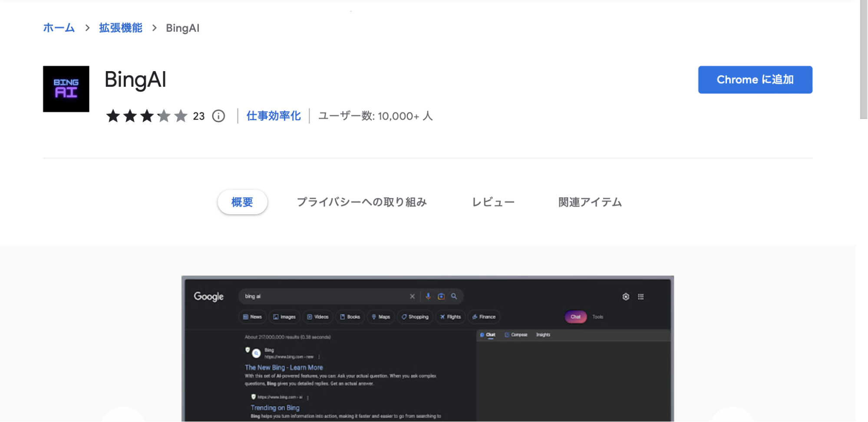Click the ユーザー数: 10,000+ 人 text
Viewport: 868px width, 422px height.
pyautogui.click(x=376, y=116)
